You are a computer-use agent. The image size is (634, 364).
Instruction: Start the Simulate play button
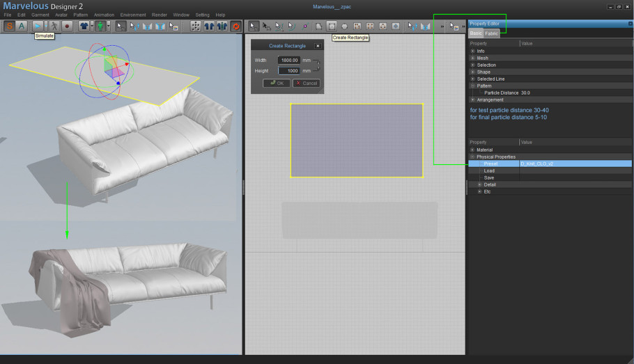pyautogui.click(x=38, y=26)
